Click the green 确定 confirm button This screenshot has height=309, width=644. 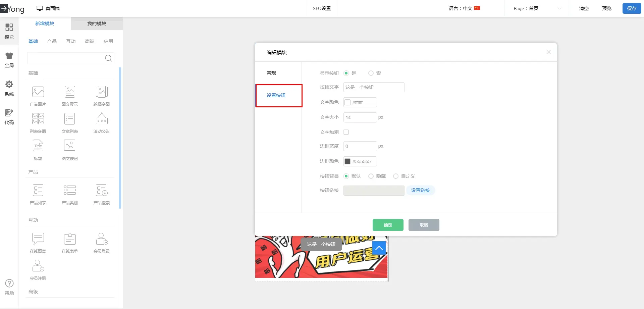[388, 225]
